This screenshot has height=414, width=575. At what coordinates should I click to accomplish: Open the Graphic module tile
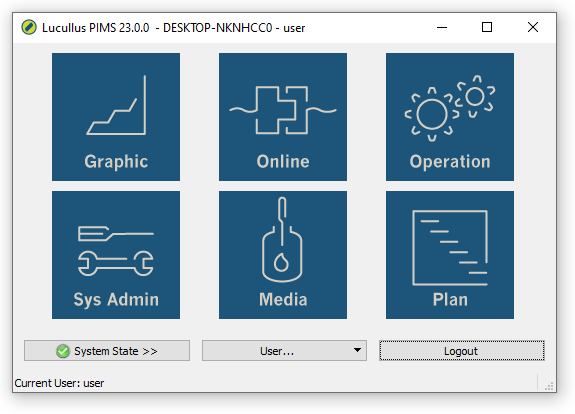(x=116, y=117)
